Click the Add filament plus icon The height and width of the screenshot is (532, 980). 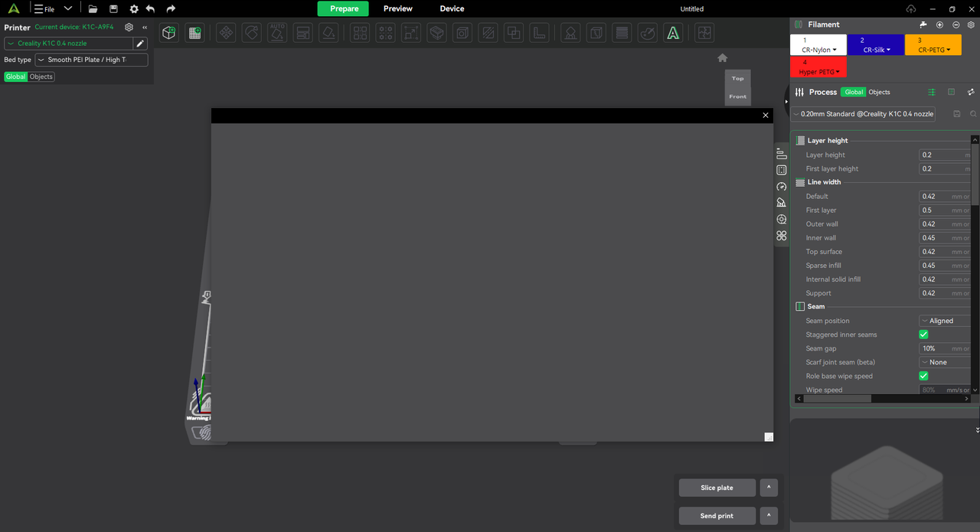[x=940, y=24]
